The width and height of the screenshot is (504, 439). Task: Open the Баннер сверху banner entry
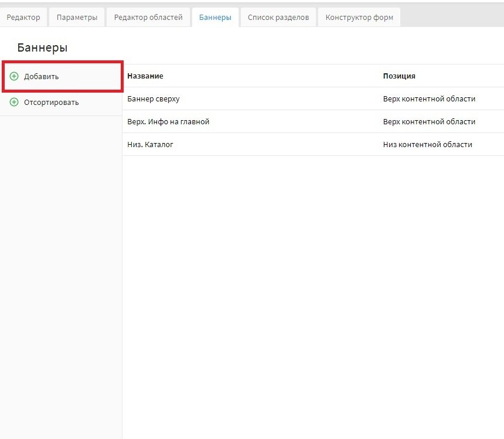click(154, 99)
